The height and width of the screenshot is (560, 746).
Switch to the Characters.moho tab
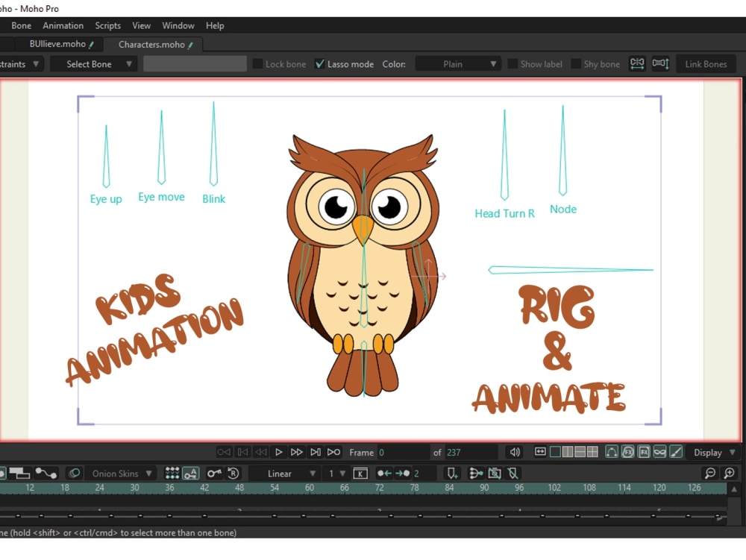coord(154,44)
